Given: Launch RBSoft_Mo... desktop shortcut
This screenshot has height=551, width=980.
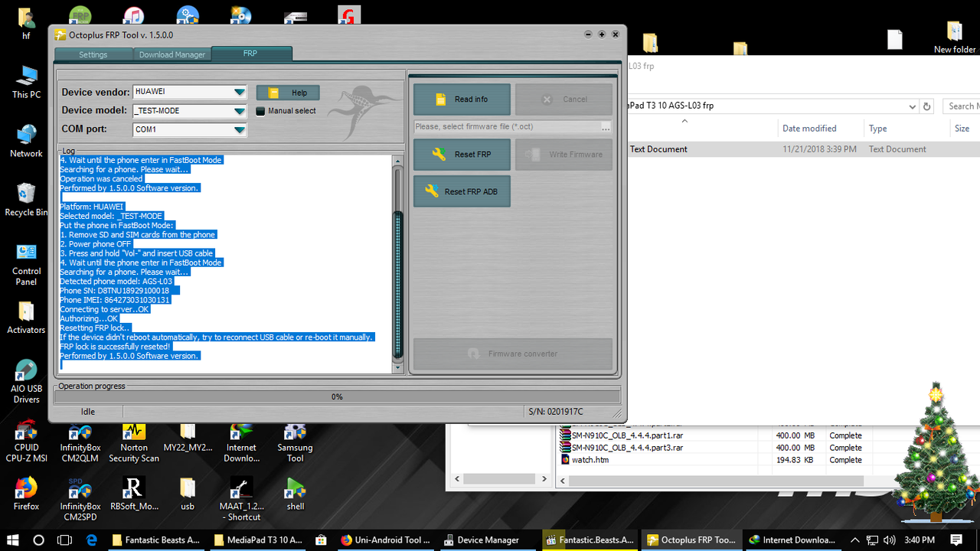Looking at the screenshot, I should (x=134, y=494).
